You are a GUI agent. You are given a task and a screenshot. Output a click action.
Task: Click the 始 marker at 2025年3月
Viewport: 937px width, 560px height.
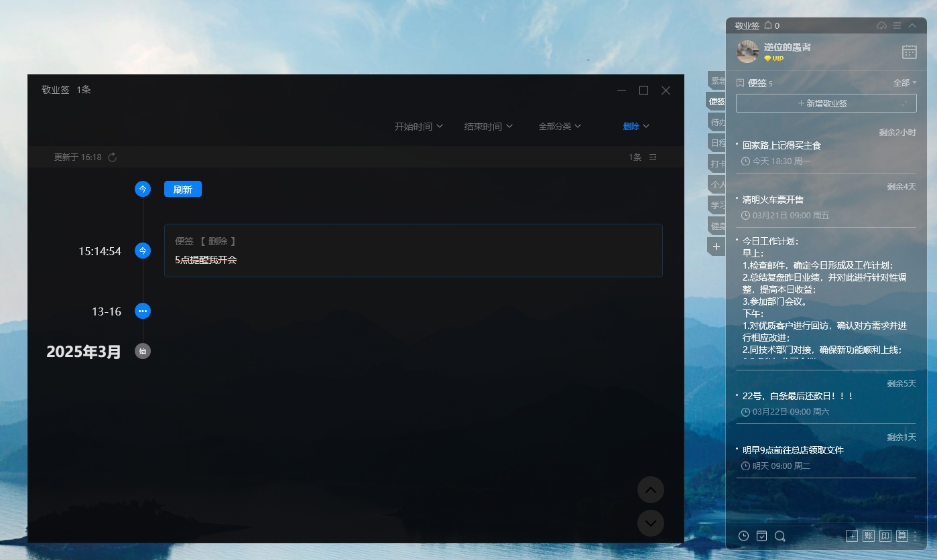point(143,351)
